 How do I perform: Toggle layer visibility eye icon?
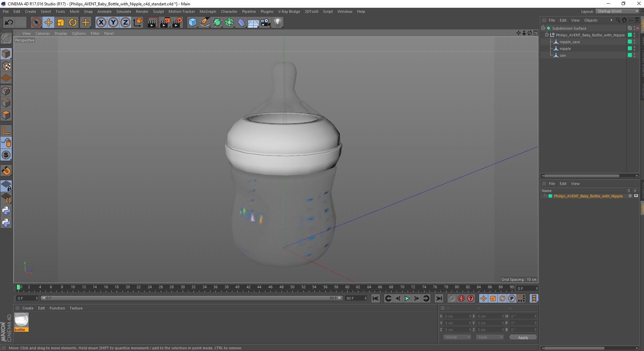tap(636, 196)
